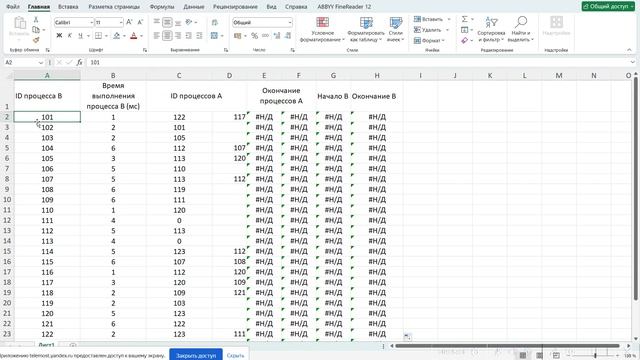
Task: Click the horizontal scrollbar
Action: click(508, 346)
